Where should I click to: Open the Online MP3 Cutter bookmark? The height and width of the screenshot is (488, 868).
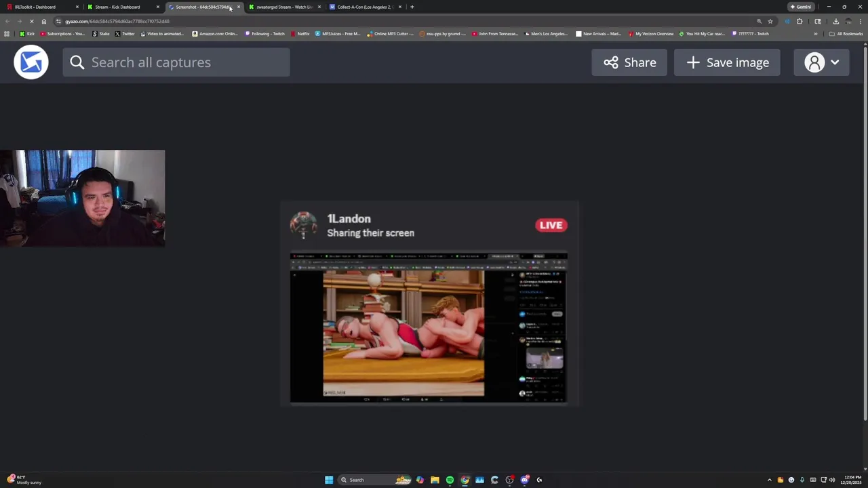(x=391, y=34)
